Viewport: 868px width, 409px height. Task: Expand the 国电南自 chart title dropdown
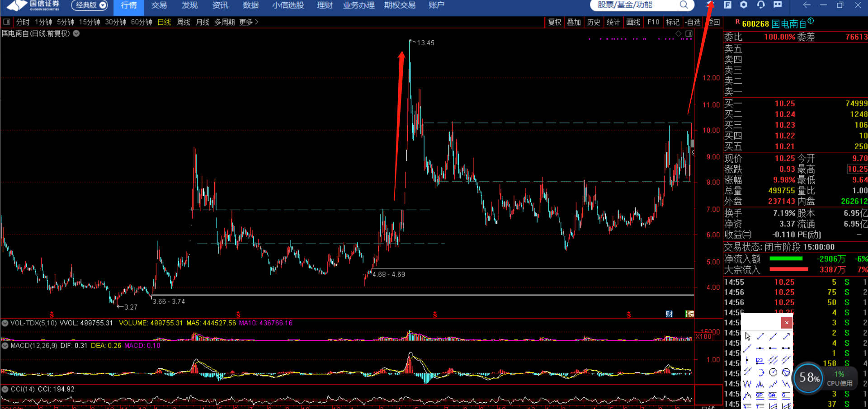(76, 33)
